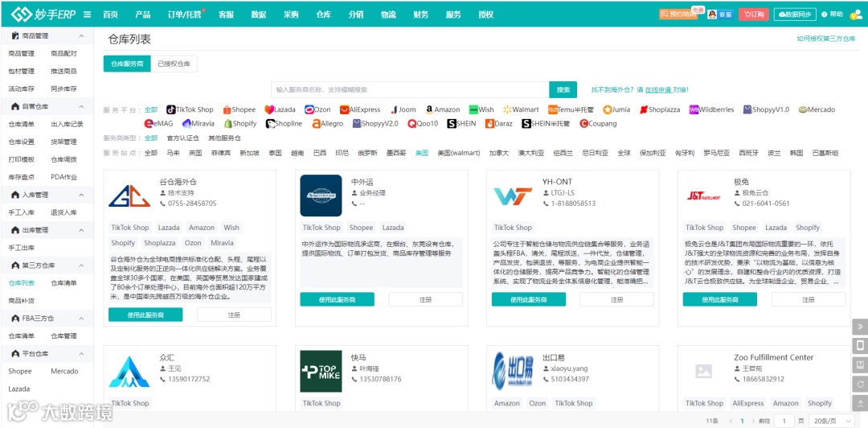Click the 妙手ERP logo
868x428 pixels.
[x=45, y=14]
